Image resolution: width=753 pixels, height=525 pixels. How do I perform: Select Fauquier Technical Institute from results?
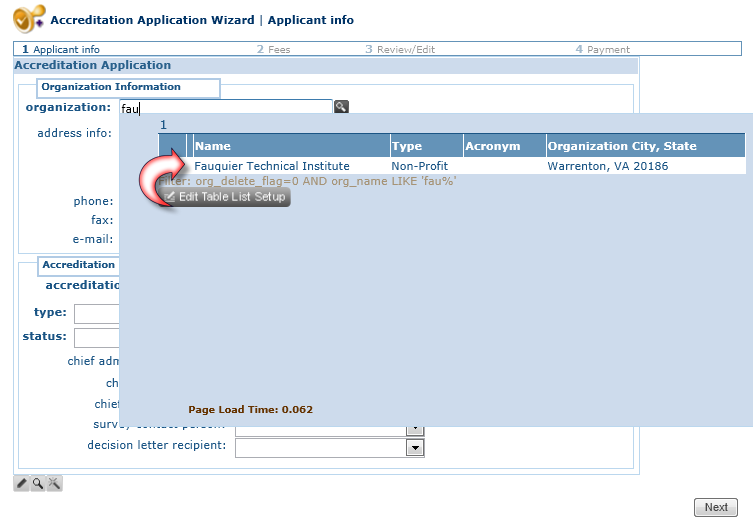click(x=272, y=166)
